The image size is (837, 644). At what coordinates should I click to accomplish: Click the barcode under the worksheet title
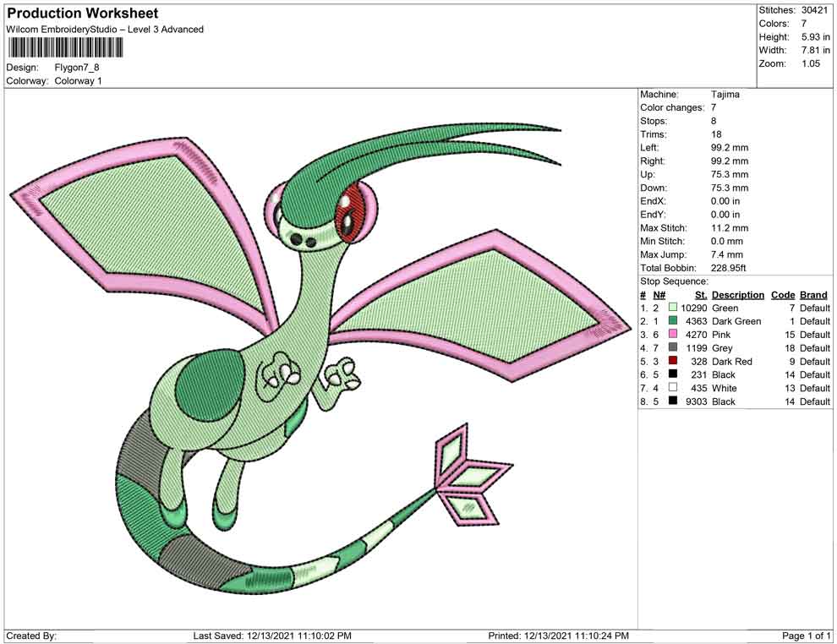pyautogui.click(x=65, y=48)
